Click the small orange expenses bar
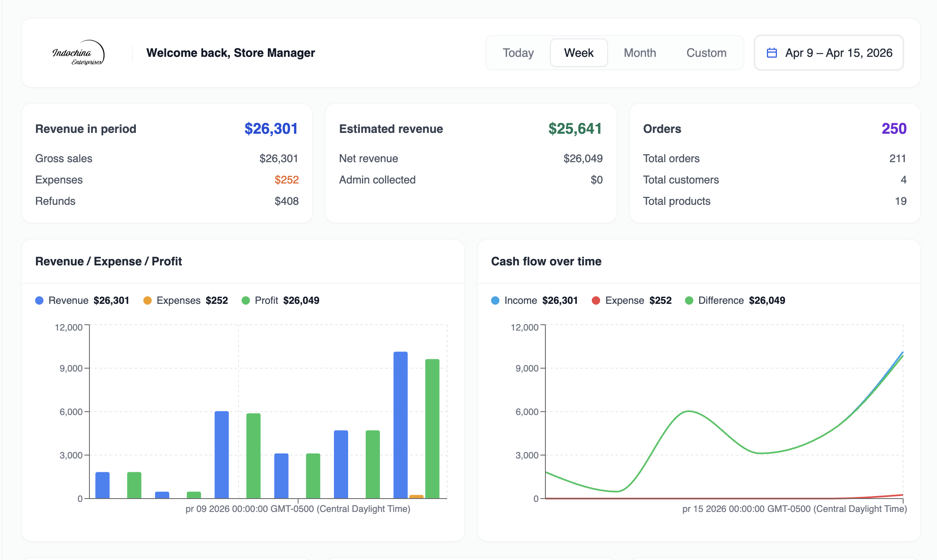The image size is (937, 560). point(416,496)
